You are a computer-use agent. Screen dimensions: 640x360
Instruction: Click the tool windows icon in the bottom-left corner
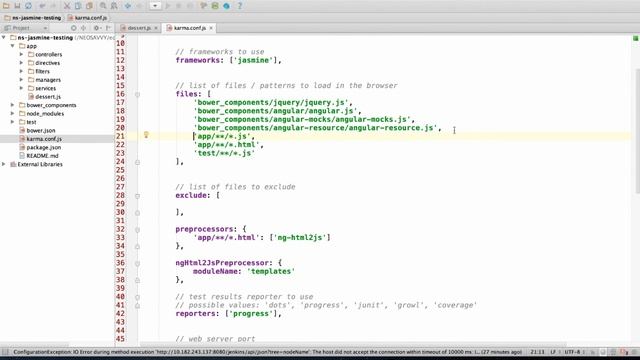tap(5, 352)
